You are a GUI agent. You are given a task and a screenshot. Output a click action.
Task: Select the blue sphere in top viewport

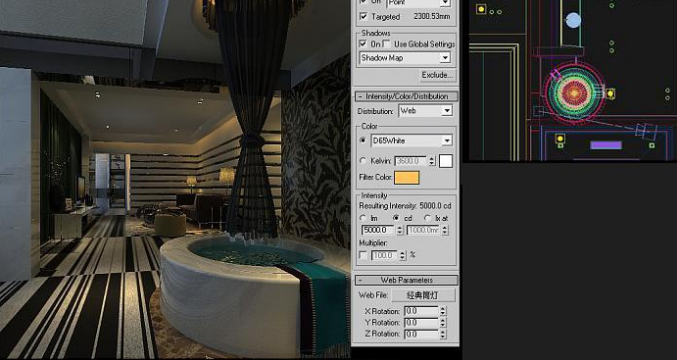click(x=573, y=20)
